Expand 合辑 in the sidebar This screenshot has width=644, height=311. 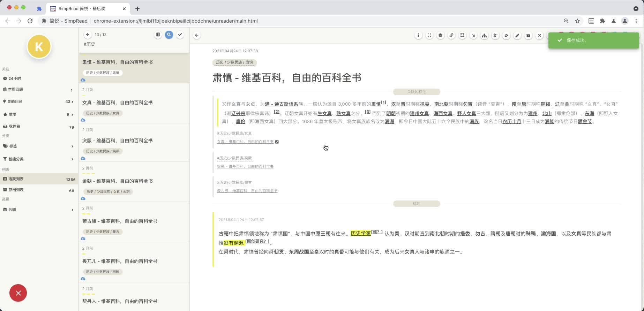pos(39,210)
